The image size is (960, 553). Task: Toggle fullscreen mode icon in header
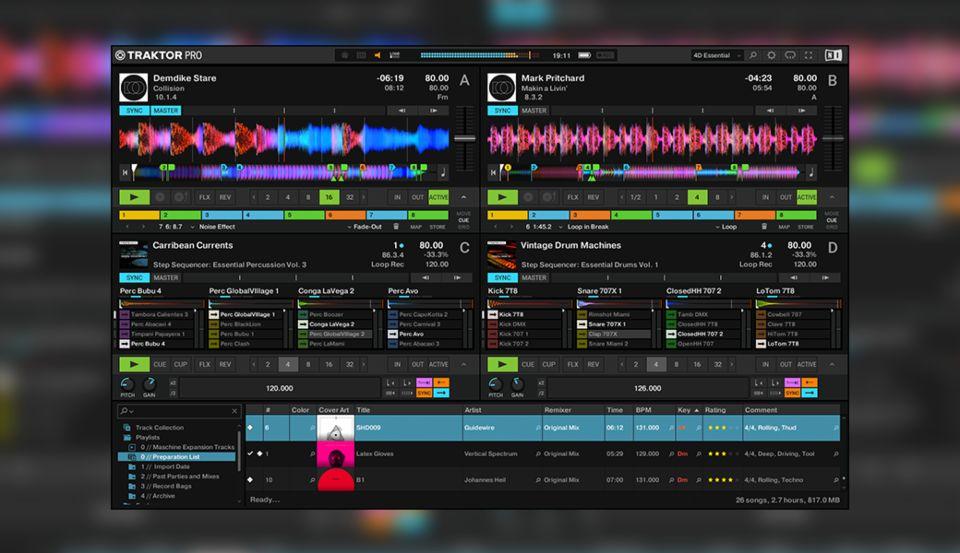[x=809, y=55]
